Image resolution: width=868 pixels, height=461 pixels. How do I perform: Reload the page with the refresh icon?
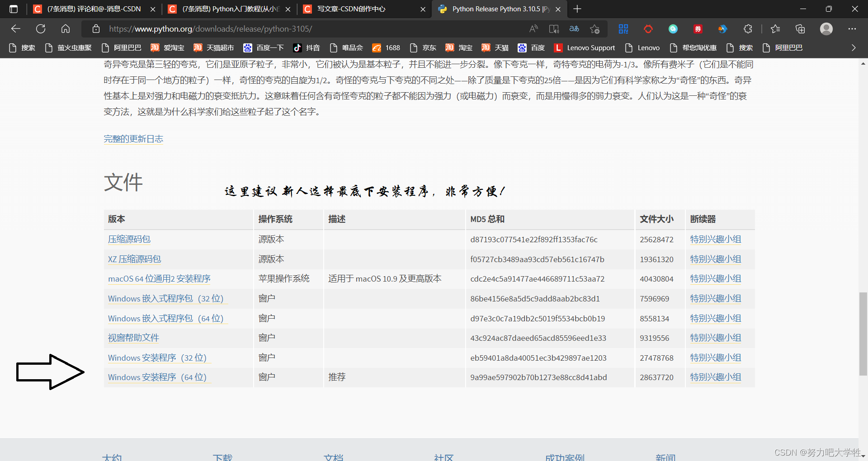41,29
